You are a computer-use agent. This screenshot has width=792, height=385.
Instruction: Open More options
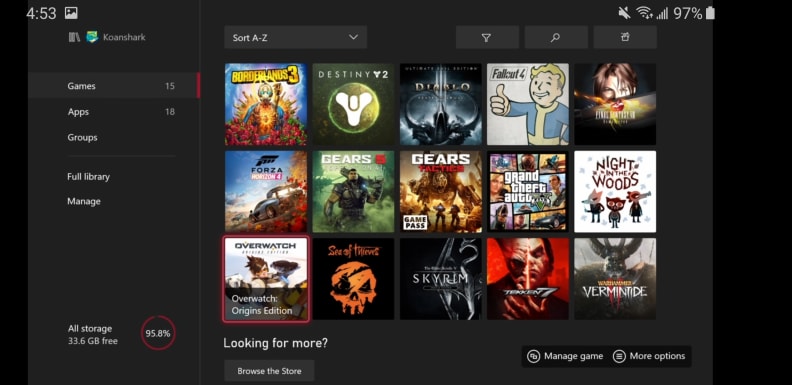pos(649,356)
